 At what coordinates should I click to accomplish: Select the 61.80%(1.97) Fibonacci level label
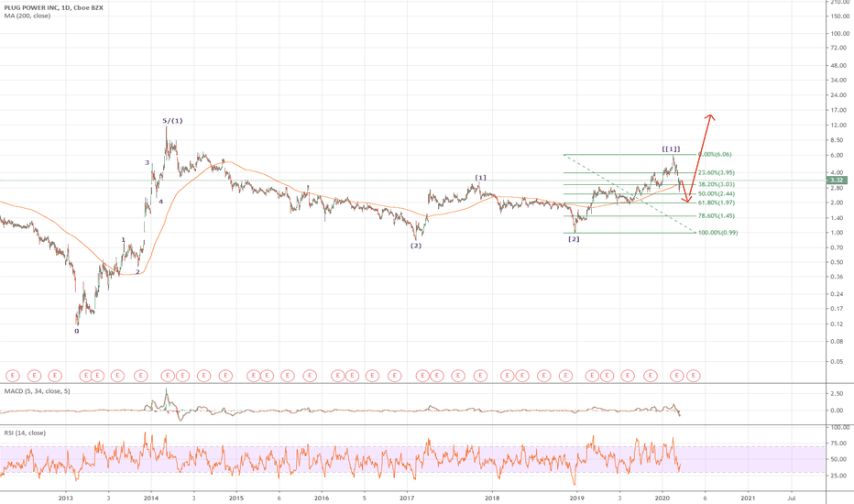[717, 203]
